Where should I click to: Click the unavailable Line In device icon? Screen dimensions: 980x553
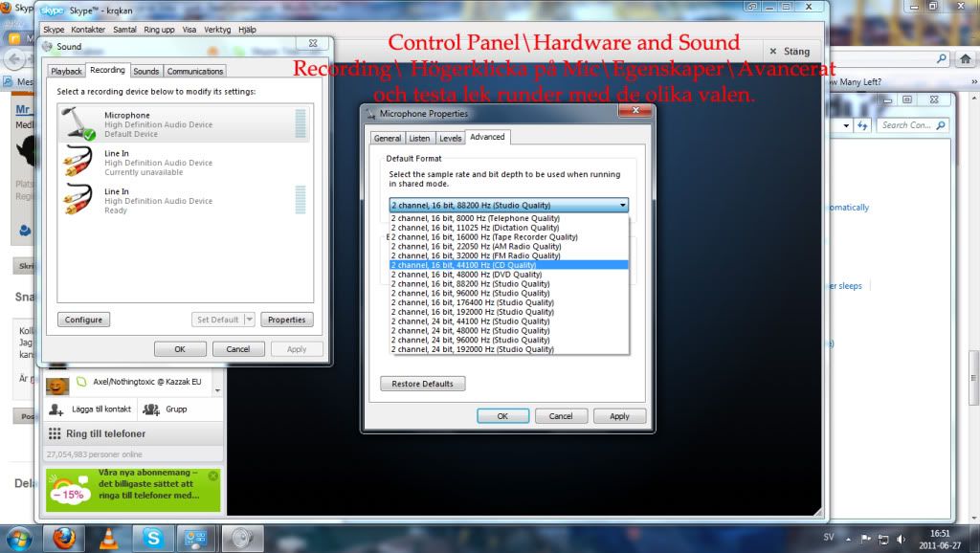coord(78,162)
